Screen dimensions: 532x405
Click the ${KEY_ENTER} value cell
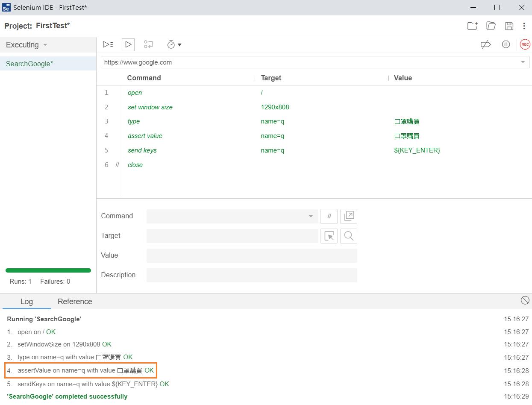pos(417,150)
